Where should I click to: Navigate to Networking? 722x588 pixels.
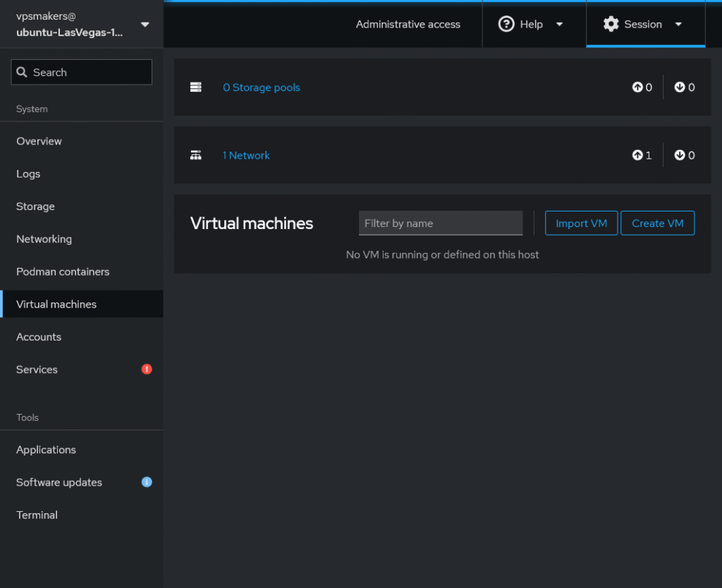[x=44, y=239]
